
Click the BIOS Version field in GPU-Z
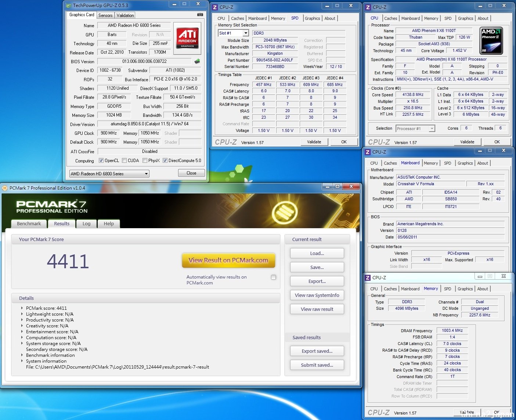(144, 61)
